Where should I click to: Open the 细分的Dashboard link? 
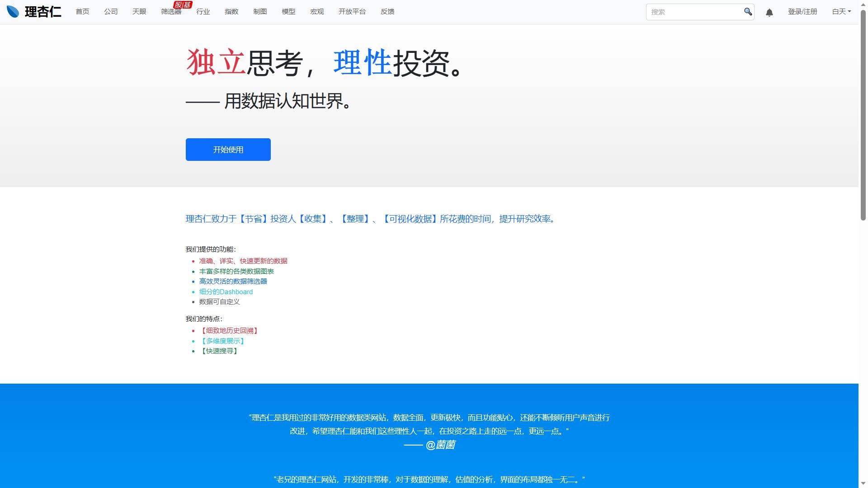click(226, 291)
